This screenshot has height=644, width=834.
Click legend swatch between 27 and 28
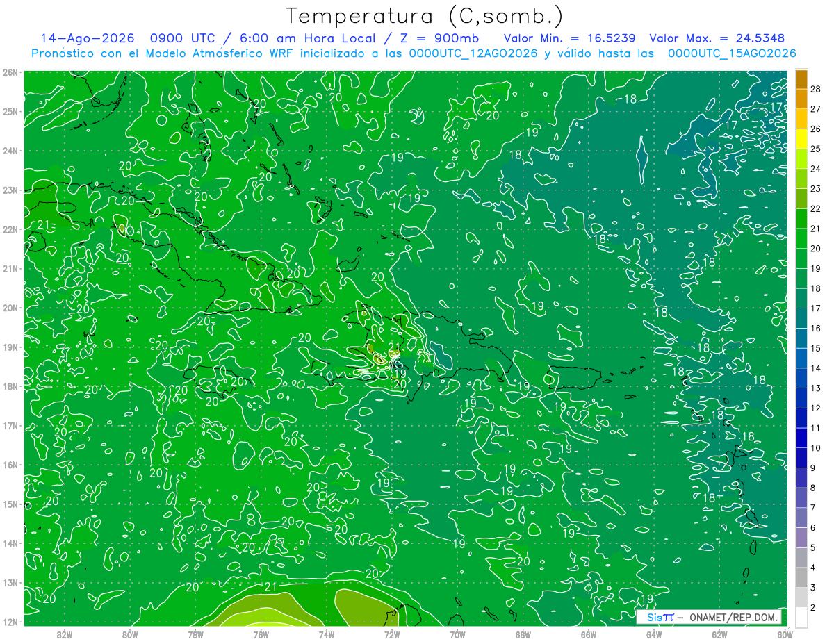tap(801, 99)
